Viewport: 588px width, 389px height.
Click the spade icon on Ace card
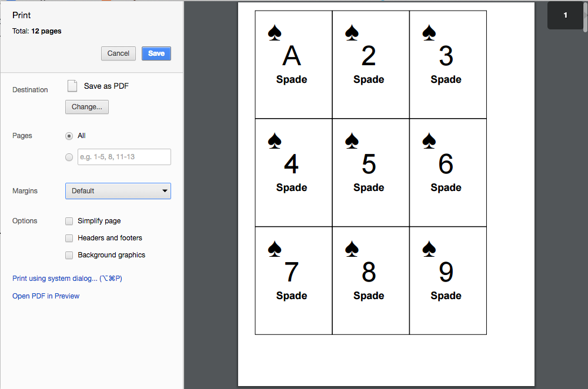pos(275,32)
